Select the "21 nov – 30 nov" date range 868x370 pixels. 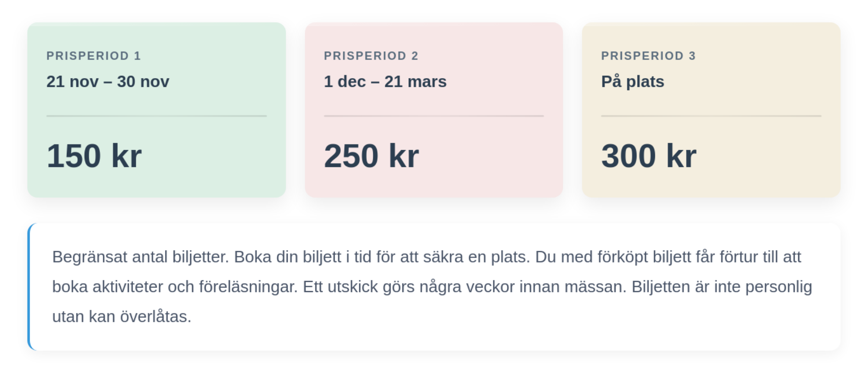pos(108,82)
